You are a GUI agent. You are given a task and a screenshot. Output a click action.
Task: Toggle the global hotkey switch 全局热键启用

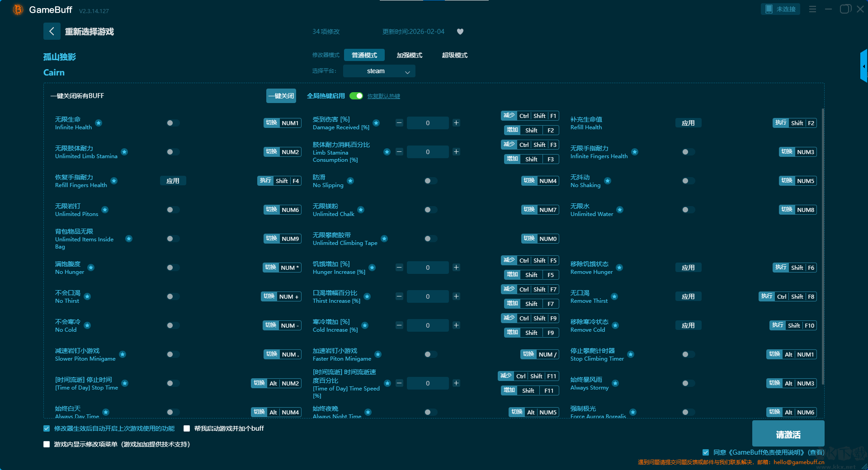[356, 96]
